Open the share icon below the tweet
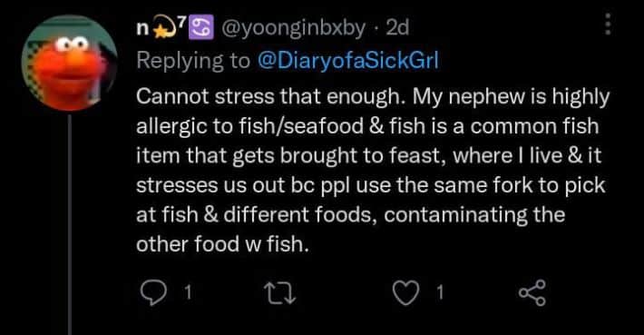644x335 pixels. pos(532,292)
